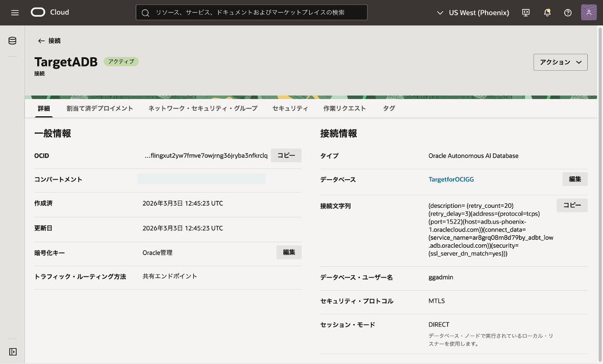Switch to the 割当て済デプロイメント tab
Image resolution: width=603 pixels, height=364 pixels.
click(x=99, y=108)
